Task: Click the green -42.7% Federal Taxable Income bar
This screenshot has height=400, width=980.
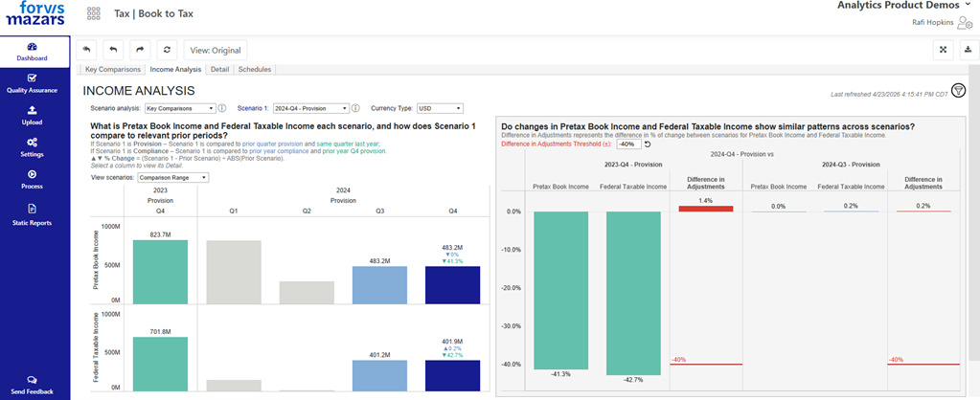Action: tap(633, 293)
